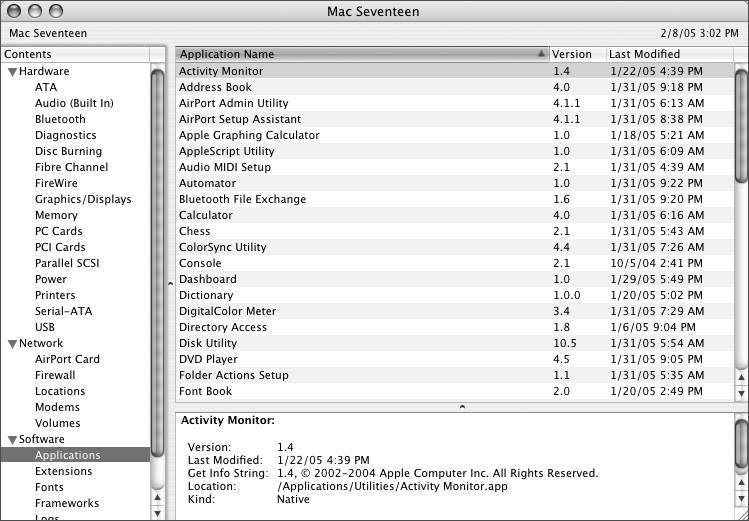This screenshot has width=749, height=521.
Task: Sort by Version column header
Action: tap(578, 54)
